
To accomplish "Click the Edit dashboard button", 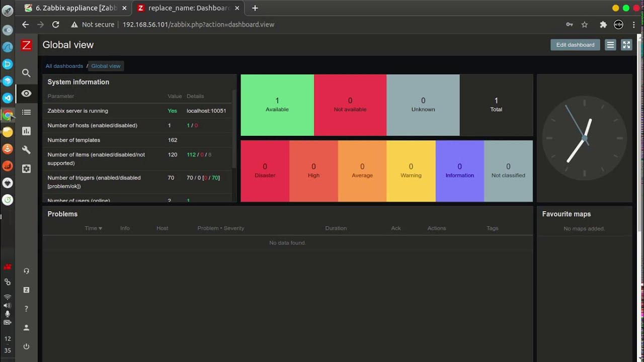I will click(x=575, y=45).
